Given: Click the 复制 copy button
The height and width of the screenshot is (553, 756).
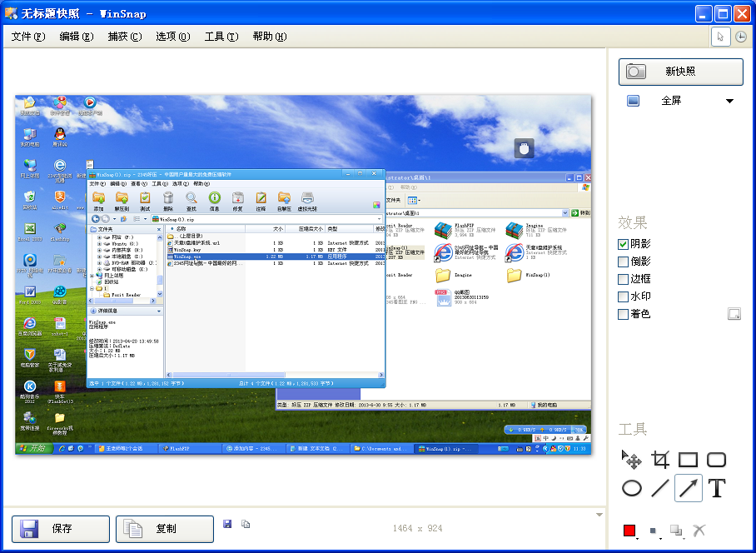Looking at the screenshot, I should [x=165, y=529].
